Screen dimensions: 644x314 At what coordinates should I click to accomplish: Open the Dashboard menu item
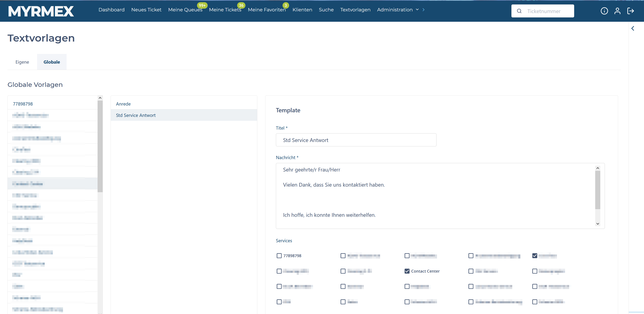[x=111, y=9]
